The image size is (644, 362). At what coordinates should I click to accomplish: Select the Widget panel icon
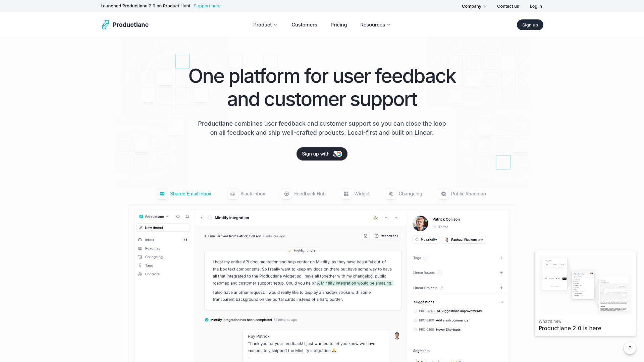coord(346,194)
